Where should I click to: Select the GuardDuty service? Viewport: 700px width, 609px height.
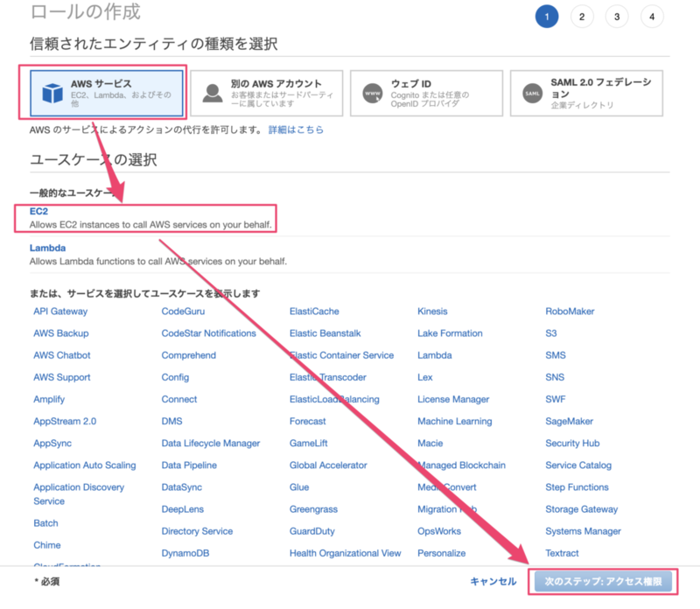click(312, 531)
